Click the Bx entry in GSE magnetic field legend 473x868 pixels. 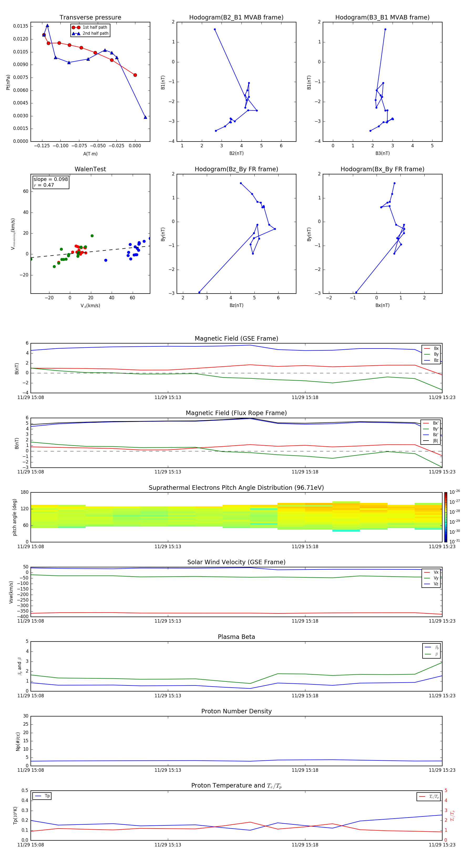[431, 349]
